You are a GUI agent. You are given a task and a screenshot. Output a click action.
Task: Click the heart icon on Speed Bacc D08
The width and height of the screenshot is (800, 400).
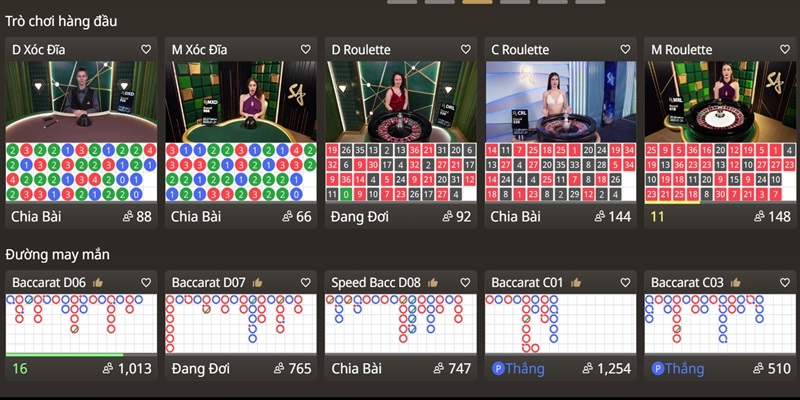pos(465,283)
